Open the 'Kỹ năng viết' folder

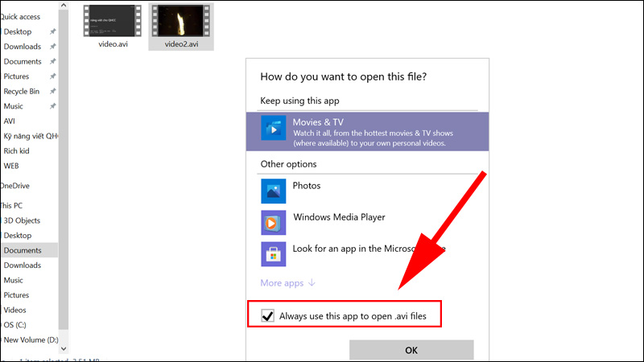tap(31, 136)
